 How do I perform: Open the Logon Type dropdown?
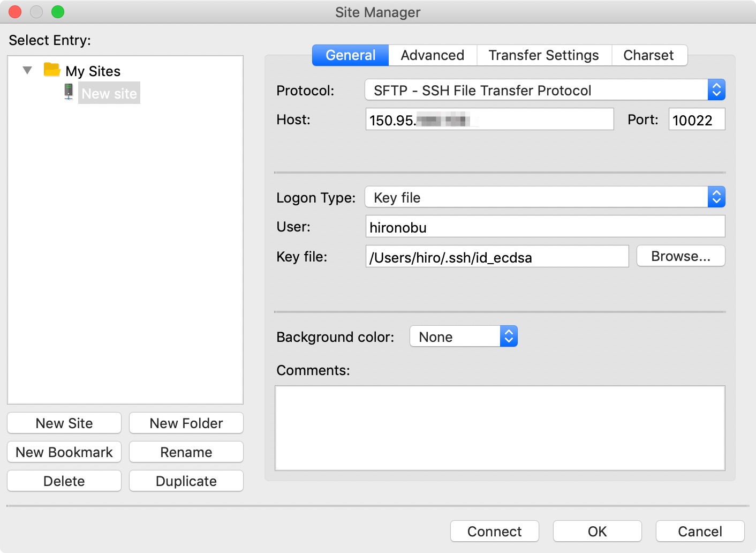pos(545,197)
